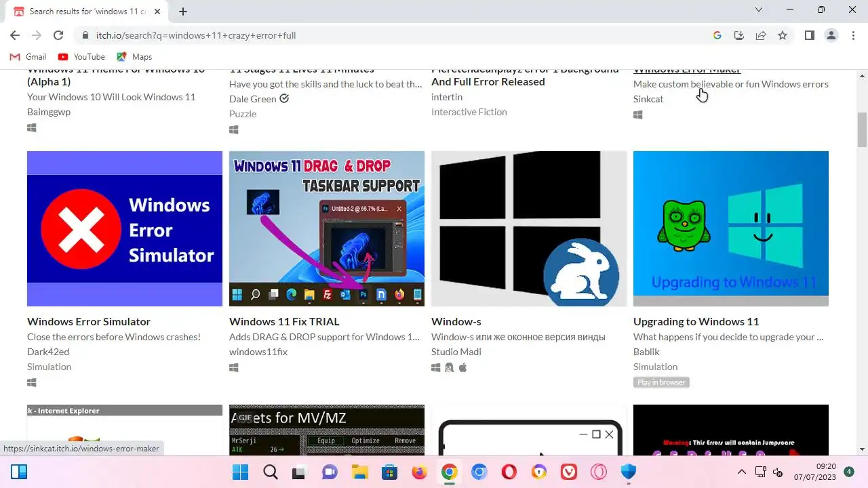Open Windows Start menu
868x488 pixels.
[240, 472]
